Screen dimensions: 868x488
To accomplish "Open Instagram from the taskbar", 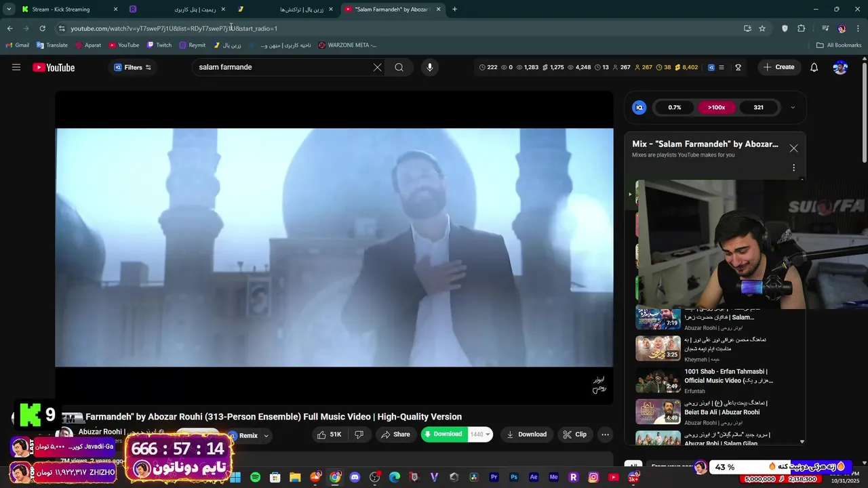I will click(593, 477).
